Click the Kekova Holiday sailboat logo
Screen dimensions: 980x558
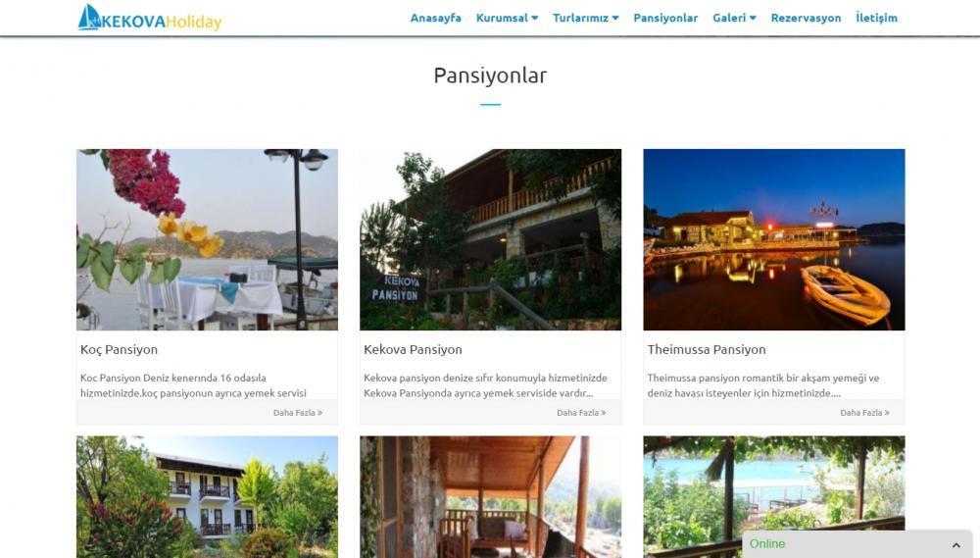pos(150,18)
